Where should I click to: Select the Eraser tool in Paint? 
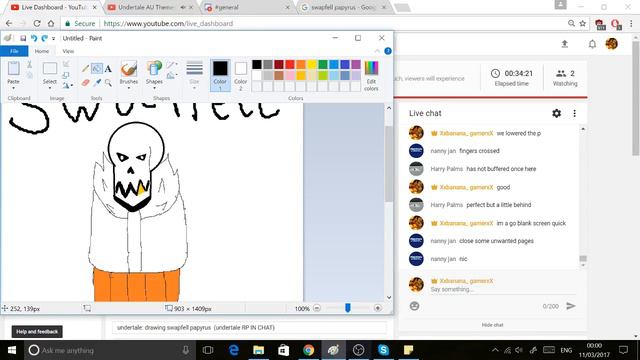(85, 83)
